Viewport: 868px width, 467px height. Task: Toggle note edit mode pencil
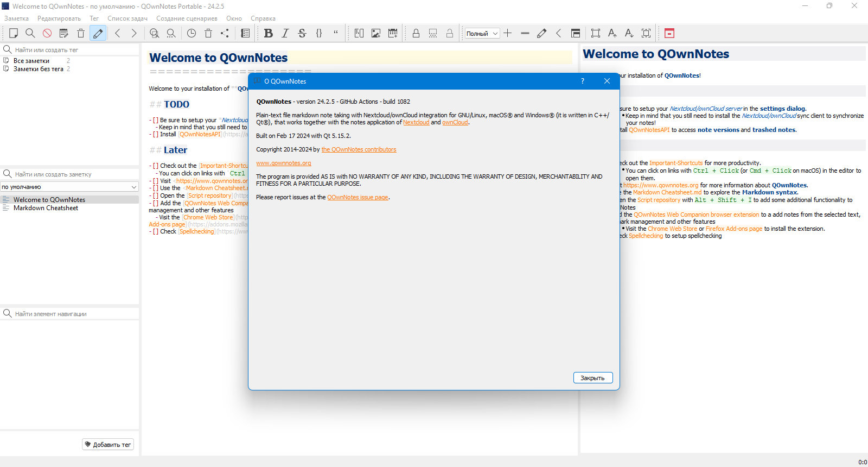click(x=98, y=33)
